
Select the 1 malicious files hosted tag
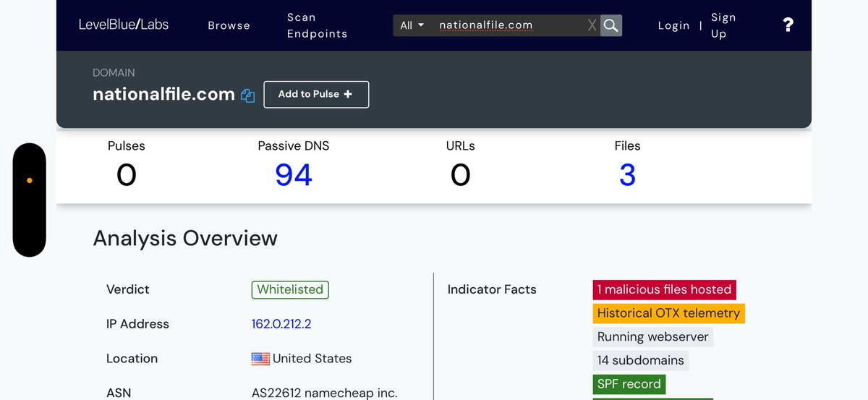pos(664,289)
